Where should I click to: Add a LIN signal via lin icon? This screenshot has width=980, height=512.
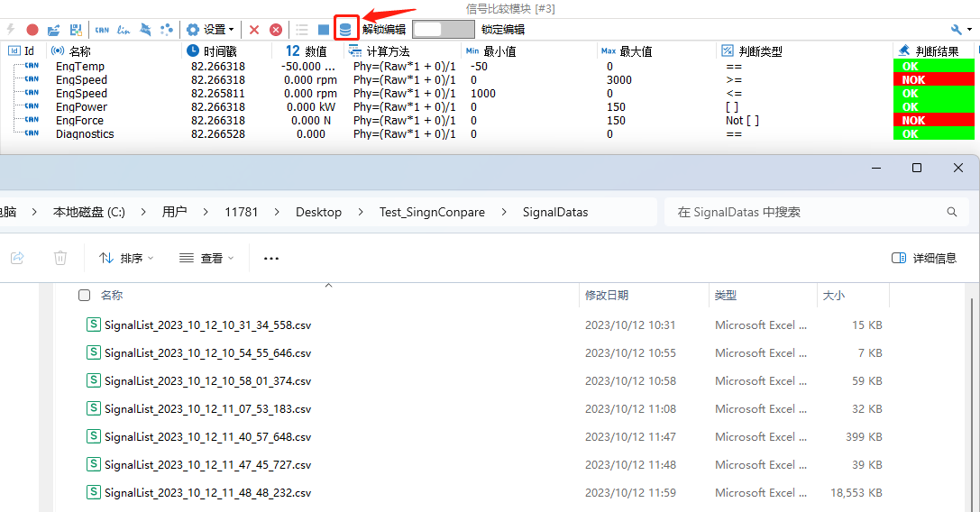[x=124, y=30]
